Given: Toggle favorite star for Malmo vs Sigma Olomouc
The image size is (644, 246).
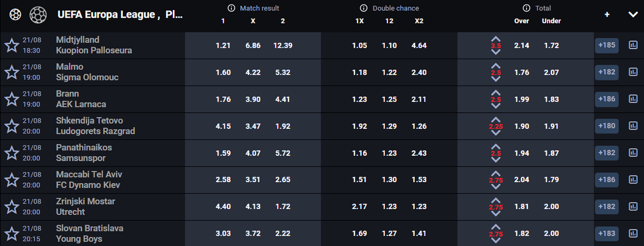Looking at the screenshot, I should (x=11, y=72).
